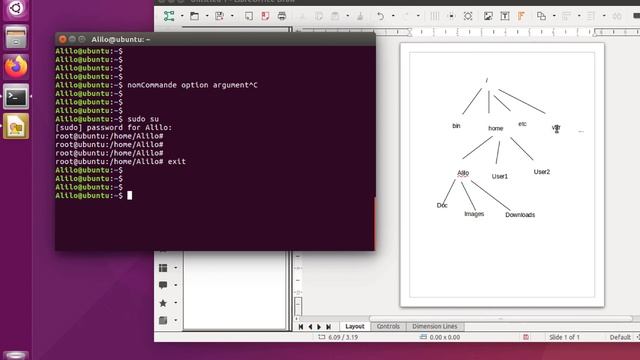This screenshot has height=360, width=640.
Task: Go to previous sheet tab arrow
Action: [310, 327]
